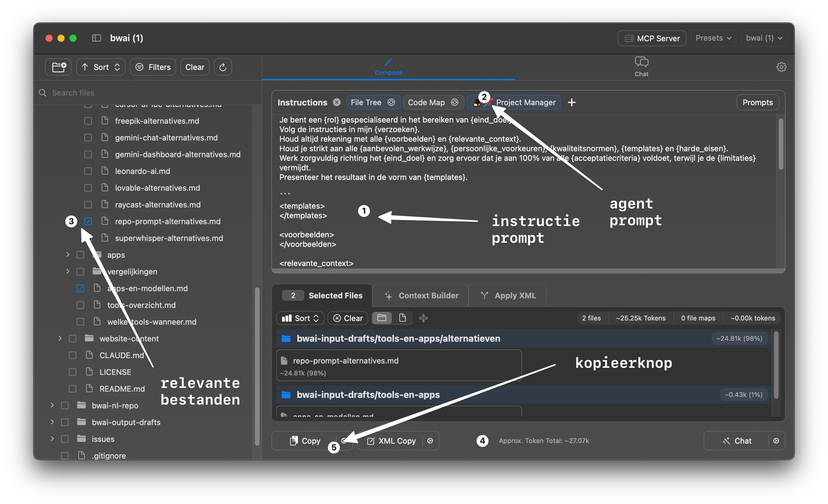This screenshot has width=828, height=504.
Task: Expand the apps folder
Action: (67, 254)
